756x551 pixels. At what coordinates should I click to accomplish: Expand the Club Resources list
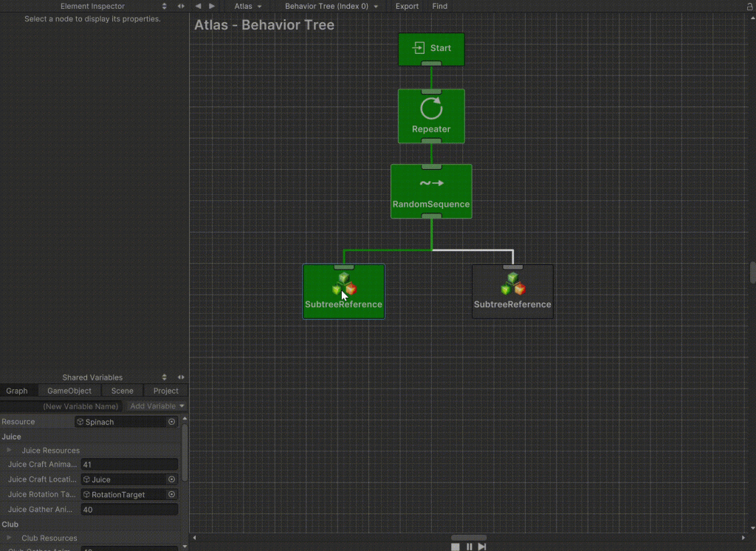(x=10, y=538)
